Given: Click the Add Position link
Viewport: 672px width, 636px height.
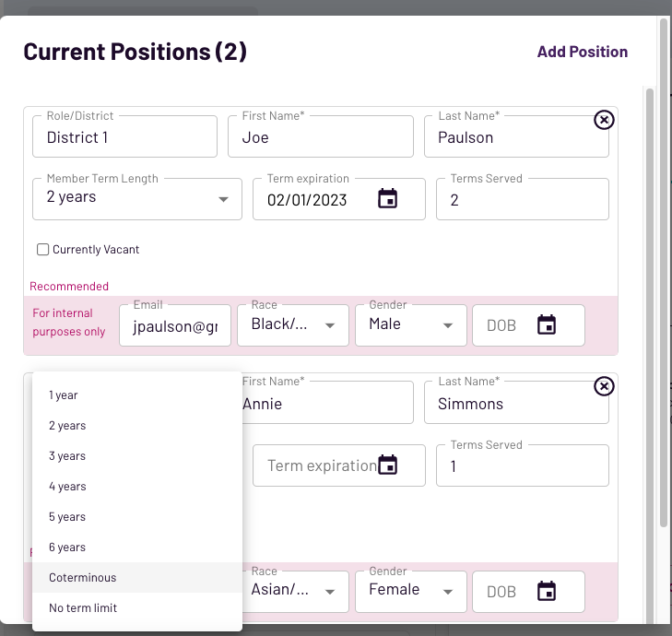Looking at the screenshot, I should [582, 52].
